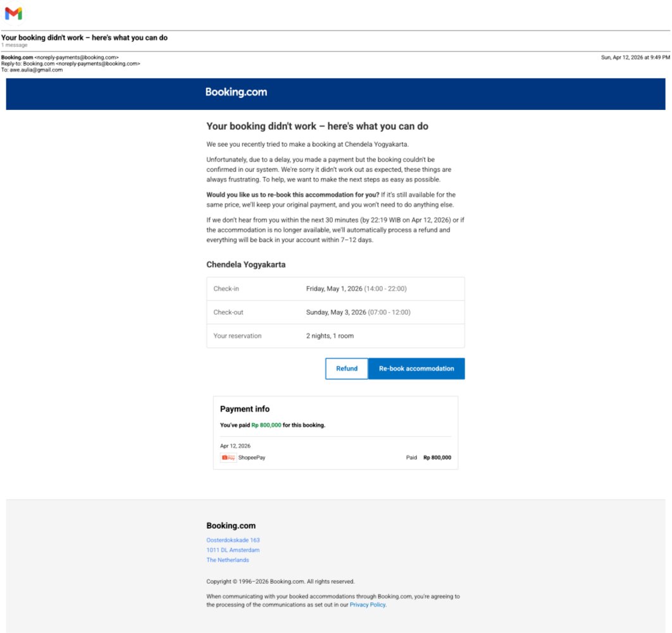This screenshot has height=633, width=672.
Task: Click the bold 'Rp 800,000' paid total
Action: [x=437, y=457]
